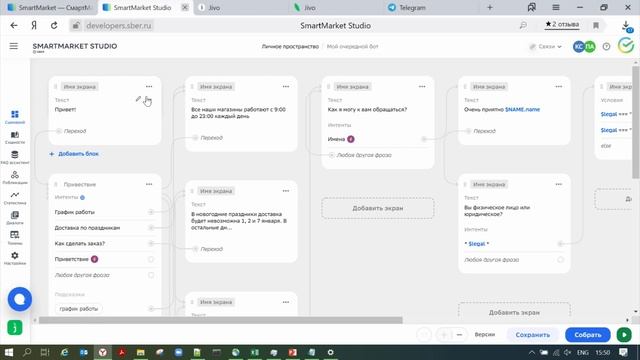Image resolution: width=640 pixels, height=360 pixels.
Task: Click the green Jivo widget icon
Action: (x=15, y=328)
